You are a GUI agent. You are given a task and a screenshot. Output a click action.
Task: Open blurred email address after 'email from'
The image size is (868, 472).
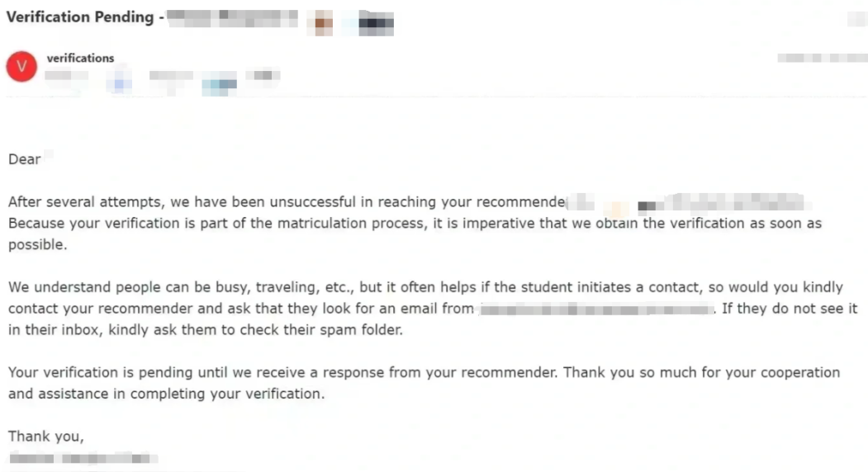click(x=596, y=309)
